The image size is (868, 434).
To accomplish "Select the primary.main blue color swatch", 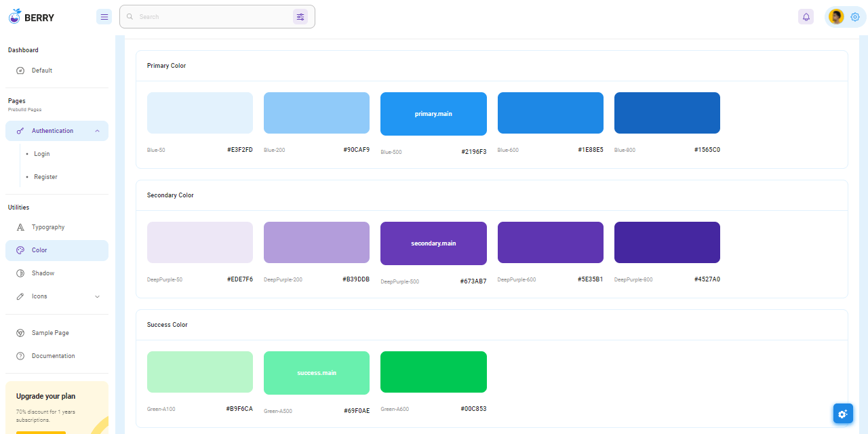I will coord(433,113).
